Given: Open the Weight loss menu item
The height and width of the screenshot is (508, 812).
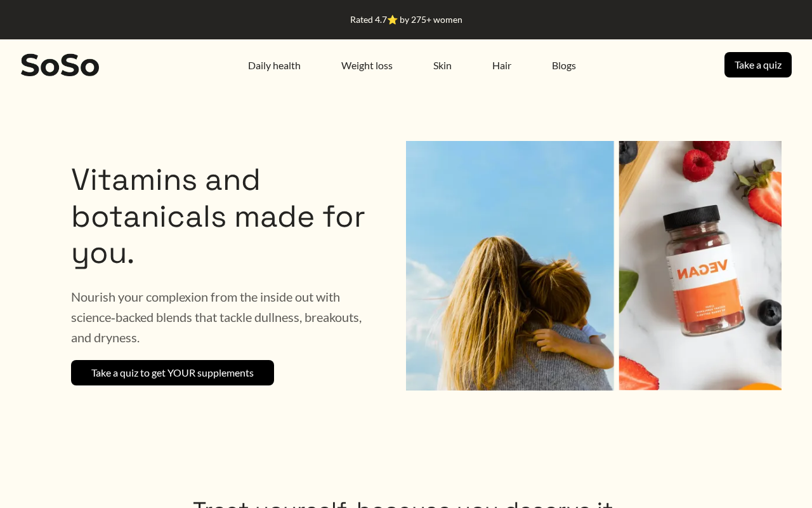Looking at the screenshot, I should 367,65.
